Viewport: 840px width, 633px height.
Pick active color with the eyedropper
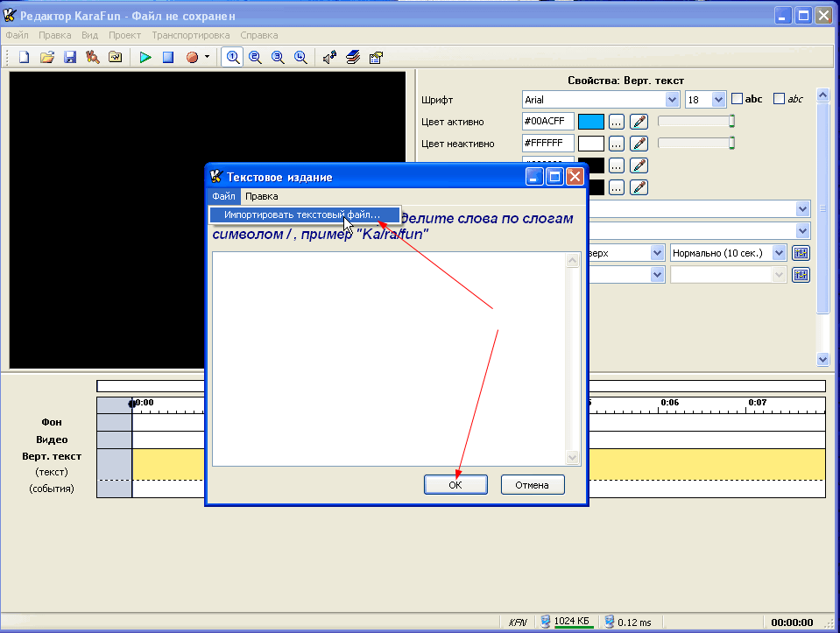(639, 122)
